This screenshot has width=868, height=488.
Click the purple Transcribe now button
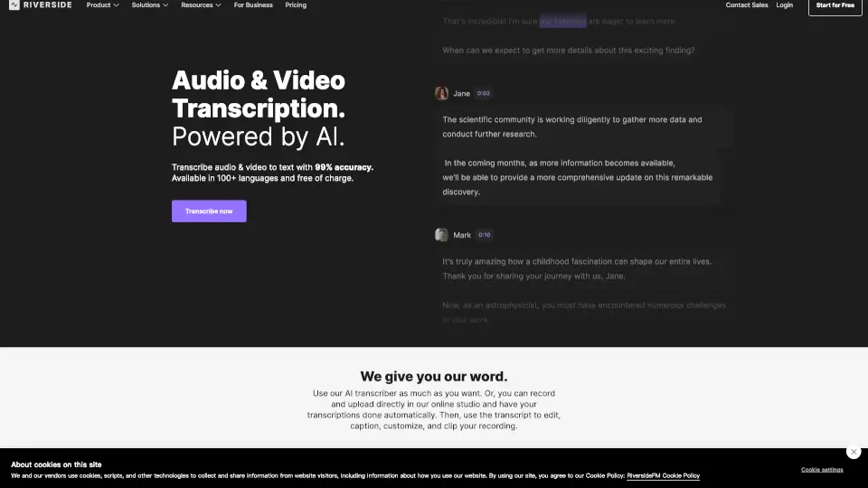(209, 211)
